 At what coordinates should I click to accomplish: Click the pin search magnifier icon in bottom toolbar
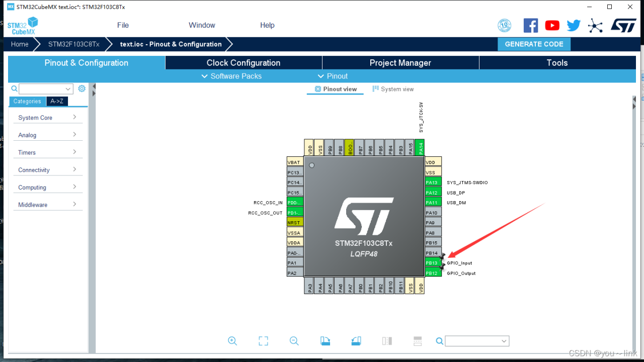click(439, 341)
